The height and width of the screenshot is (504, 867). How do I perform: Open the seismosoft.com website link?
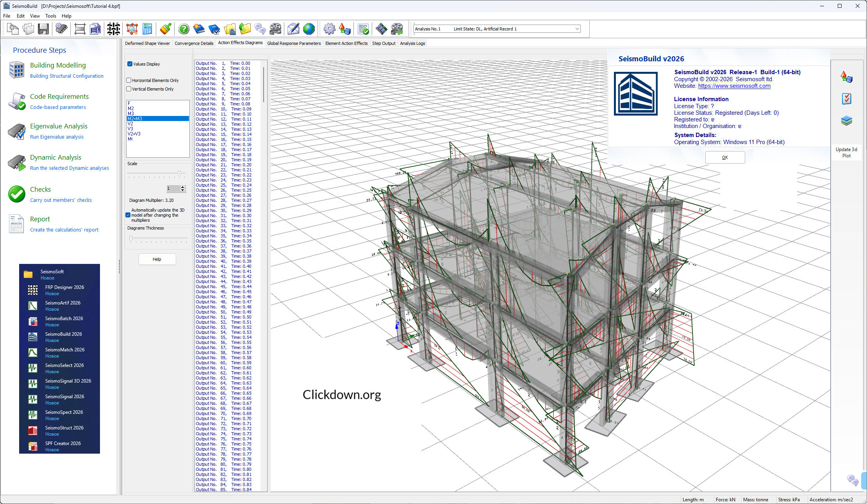734,86
